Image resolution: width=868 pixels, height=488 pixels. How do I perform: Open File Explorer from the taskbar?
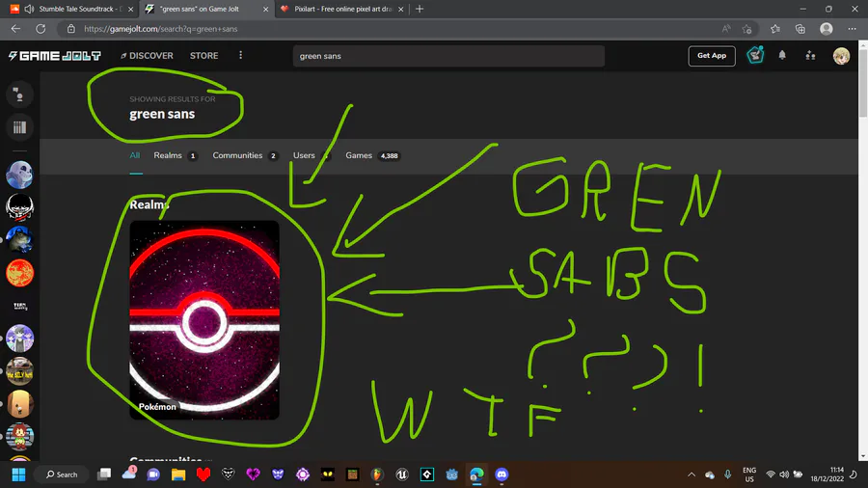click(x=178, y=474)
